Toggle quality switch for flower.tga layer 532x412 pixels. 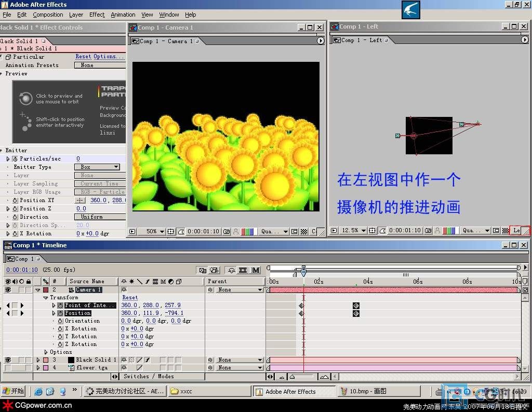coord(139,367)
